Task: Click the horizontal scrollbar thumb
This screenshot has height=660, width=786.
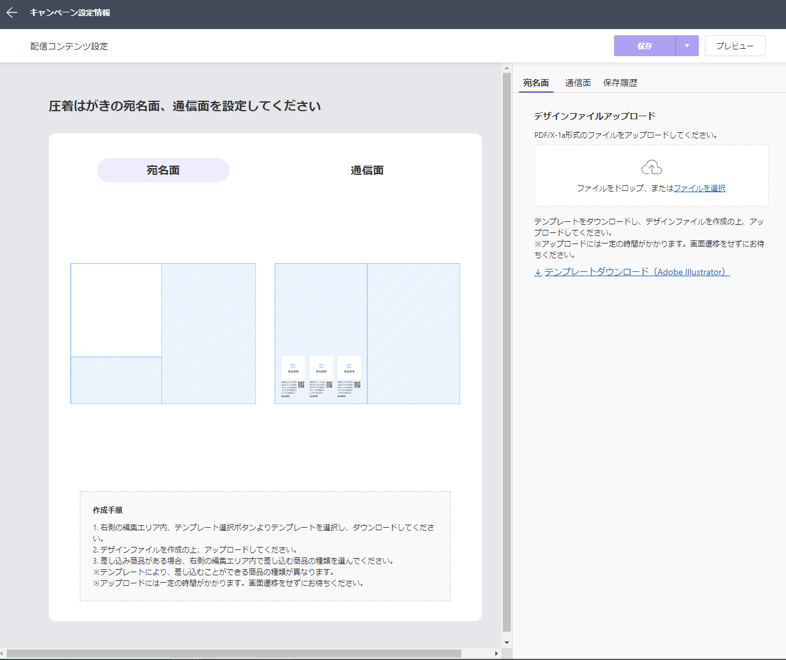Action: point(234,653)
